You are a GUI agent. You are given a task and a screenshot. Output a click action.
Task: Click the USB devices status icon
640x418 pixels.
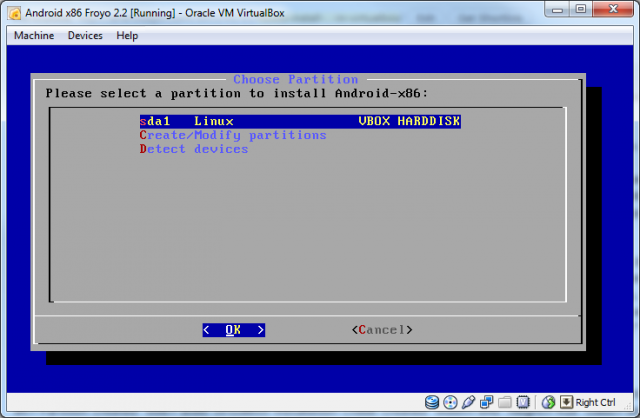click(x=468, y=402)
